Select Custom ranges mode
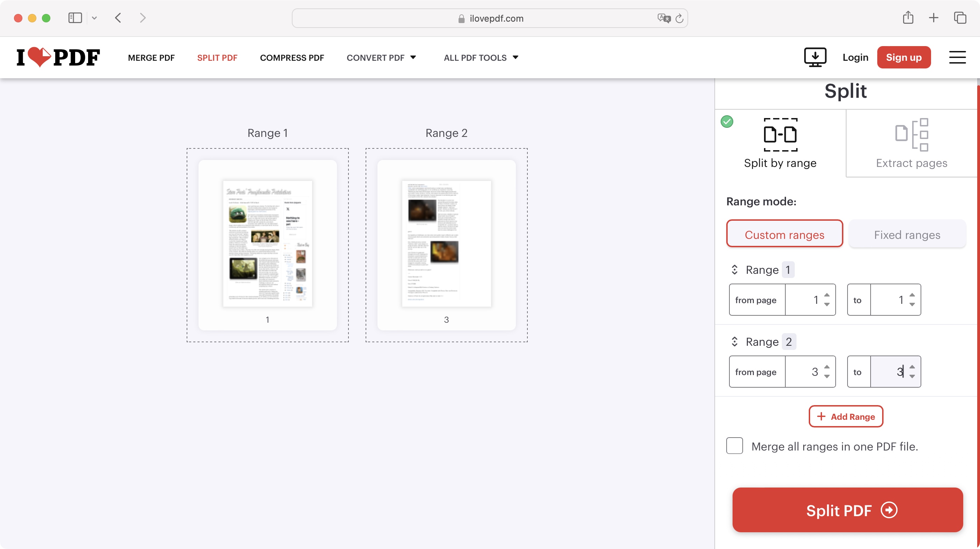The width and height of the screenshot is (980, 549). pyautogui.click(x=784, y=234)
